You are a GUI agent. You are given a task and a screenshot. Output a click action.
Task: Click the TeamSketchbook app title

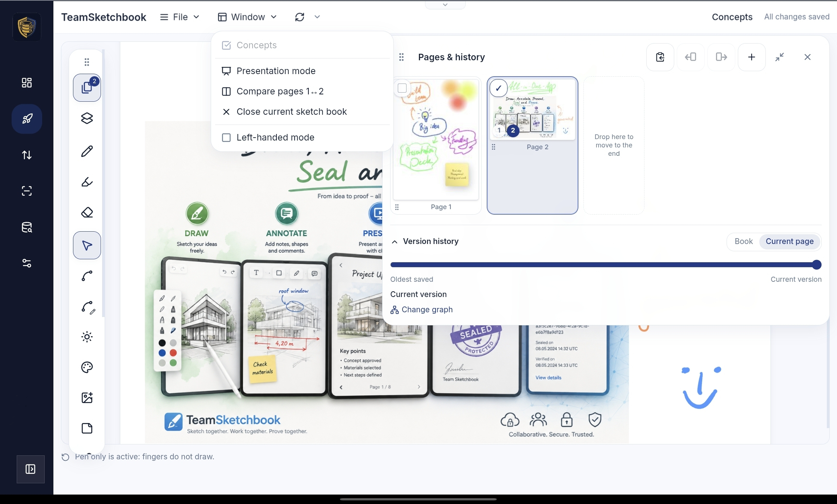pyautogui.click(x=104, y=17)
